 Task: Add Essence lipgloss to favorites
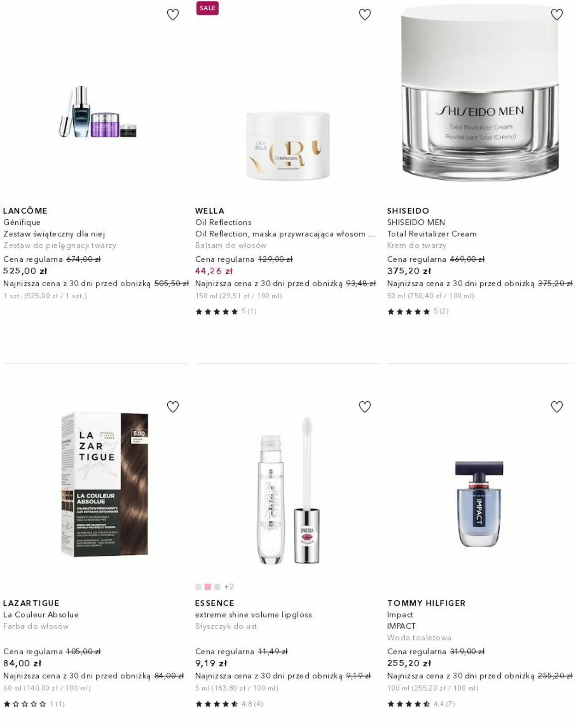pos(365,407)
